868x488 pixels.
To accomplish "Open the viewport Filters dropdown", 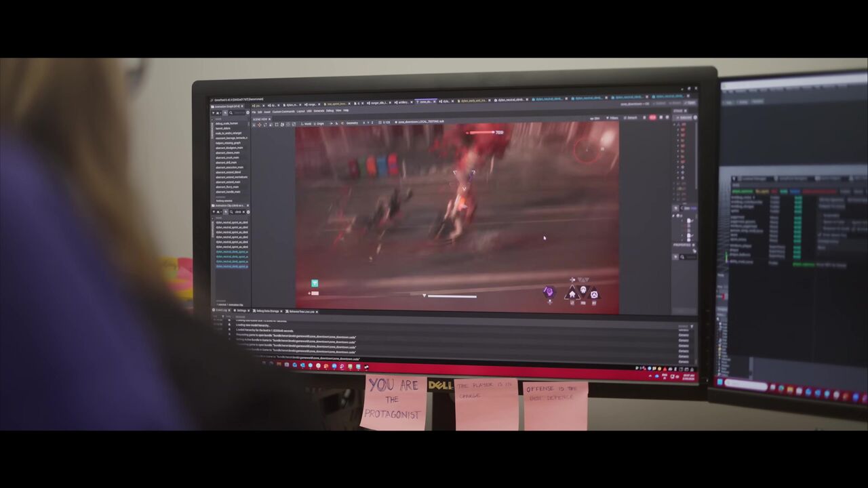I will [x=613, y=118].
